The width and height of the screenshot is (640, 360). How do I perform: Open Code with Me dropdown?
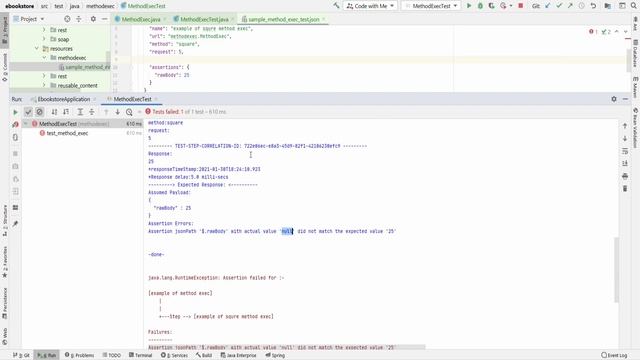371,6
